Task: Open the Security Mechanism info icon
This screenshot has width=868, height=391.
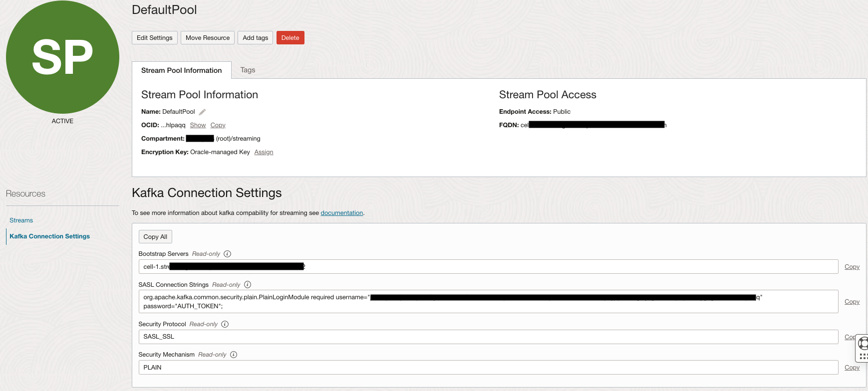Action: (234, 355)
